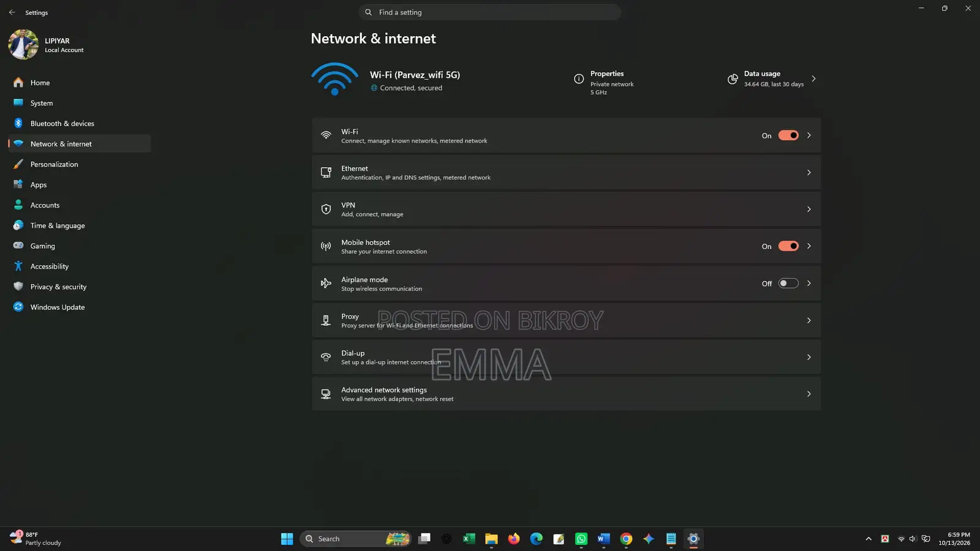The height and width of the screenshot is (551, 980).
Task: Open Word from the taskbar
Action: point(604,539)
